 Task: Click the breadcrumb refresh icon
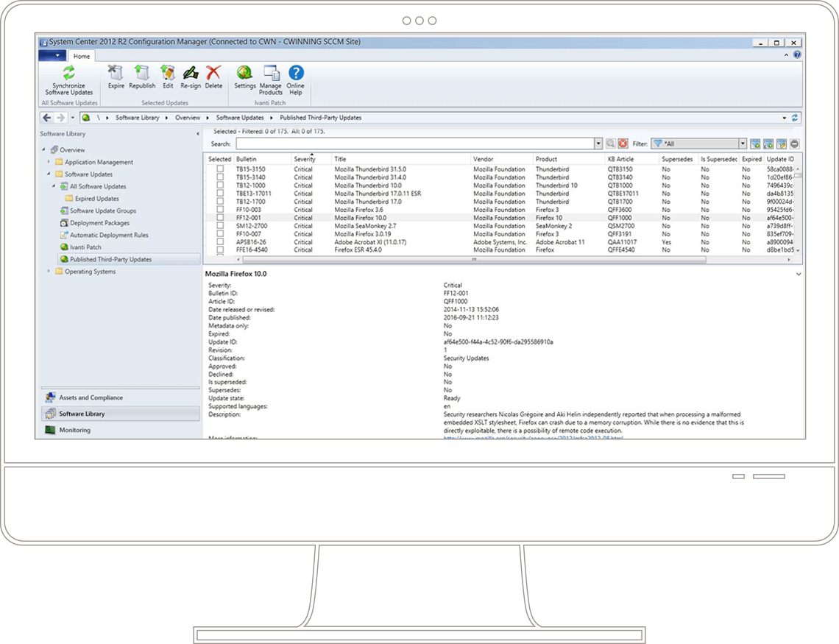[795, 118]
